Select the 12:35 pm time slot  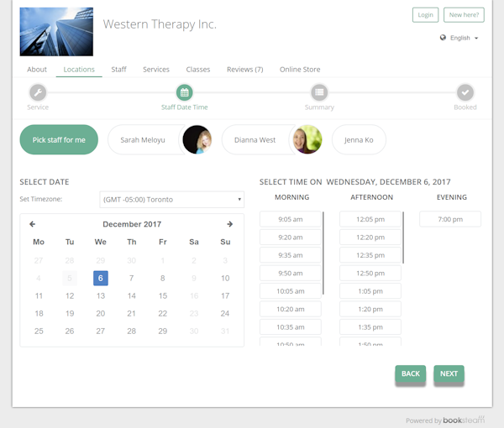(x=370, y=255)
